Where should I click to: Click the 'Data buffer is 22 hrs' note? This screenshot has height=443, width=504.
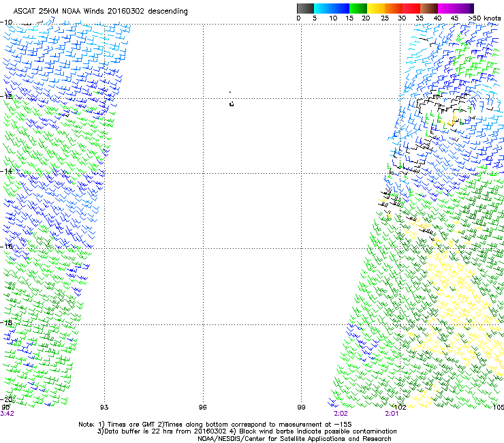coord(247,431)
